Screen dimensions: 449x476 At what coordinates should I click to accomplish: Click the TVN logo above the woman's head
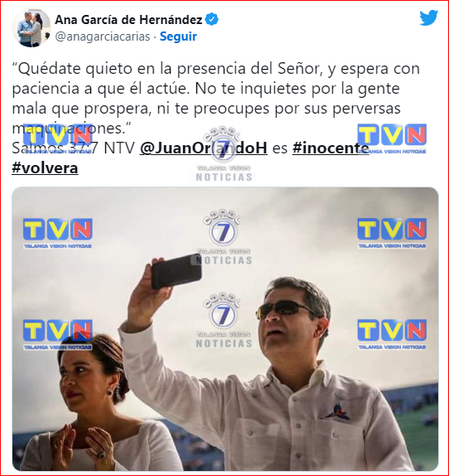click(x=58, y=334)
